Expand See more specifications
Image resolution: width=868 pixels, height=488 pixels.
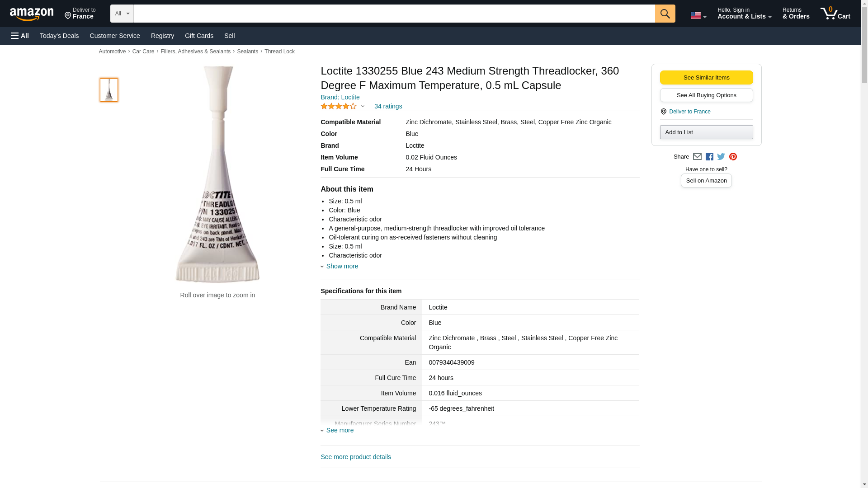pyautogui.click(x=340, y=430)
